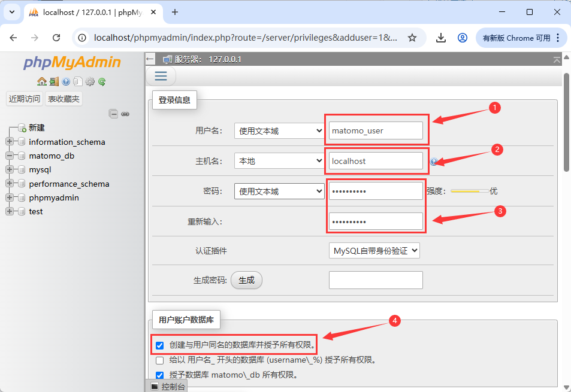Click the generated password text field
Viewport: 571px width, 392px height.
(x=376, y=280)
